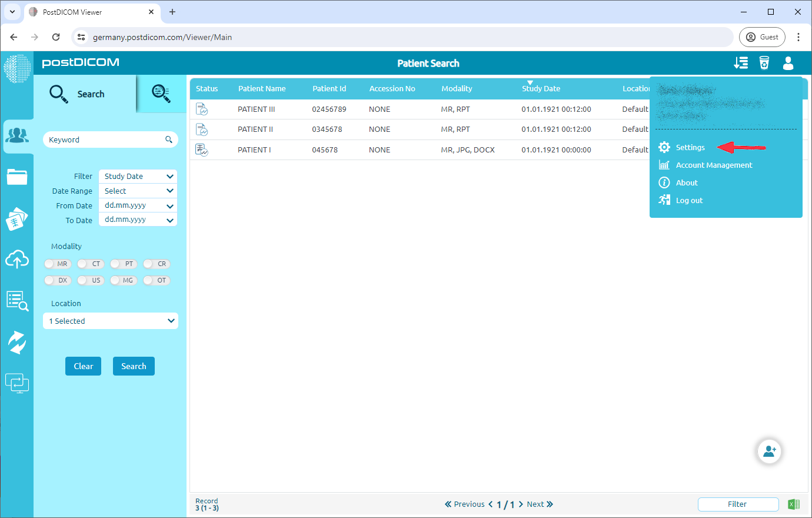
Task: Export the patient list to Excel
Action: [794, 504]
